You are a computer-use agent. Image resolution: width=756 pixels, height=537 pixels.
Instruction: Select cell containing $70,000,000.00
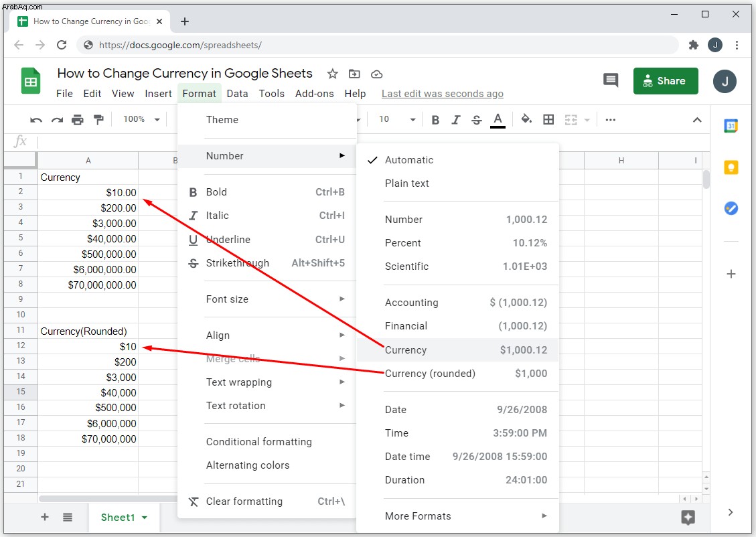[88, 285]
